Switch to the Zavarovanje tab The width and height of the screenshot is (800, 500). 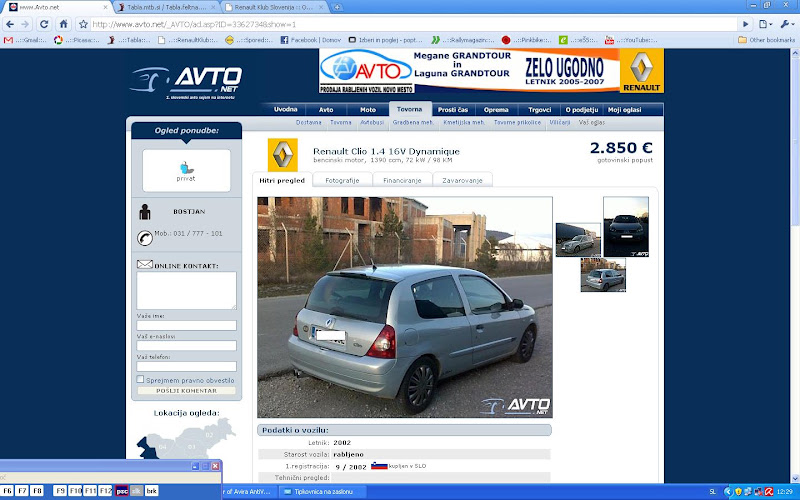pyautogui.click(x=462, y=180)
